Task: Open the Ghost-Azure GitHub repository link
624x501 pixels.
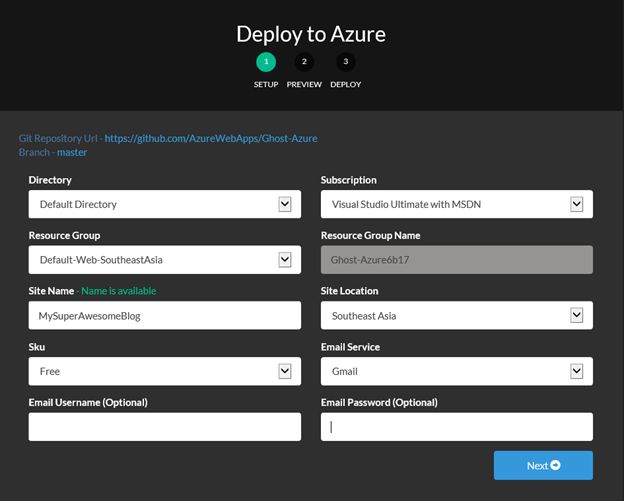Action: pos(211,138)
